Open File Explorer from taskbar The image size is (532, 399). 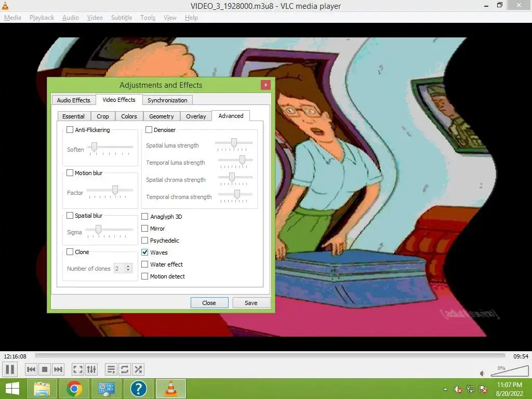tap(42, 389)
